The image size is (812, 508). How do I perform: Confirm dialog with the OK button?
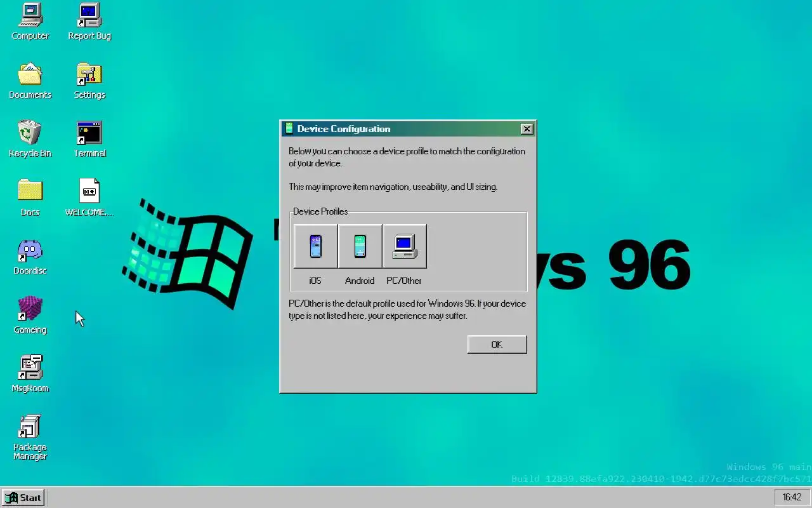(x=497, y=344)
